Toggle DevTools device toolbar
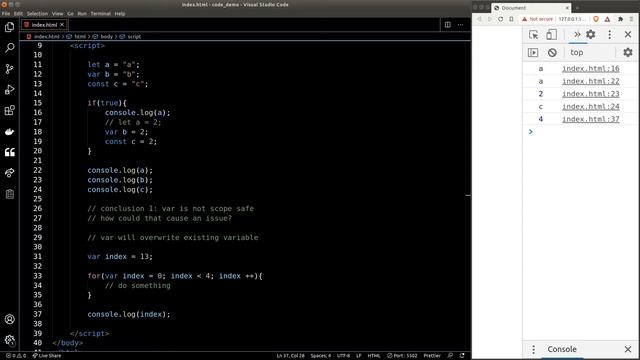640x360 pixels. (551, 35)
